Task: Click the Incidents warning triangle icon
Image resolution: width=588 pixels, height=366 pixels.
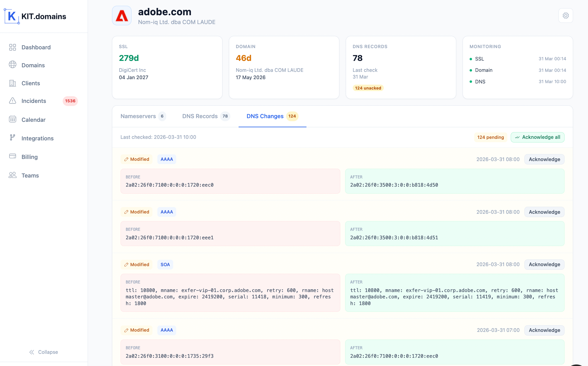Action: coord(12,101)
